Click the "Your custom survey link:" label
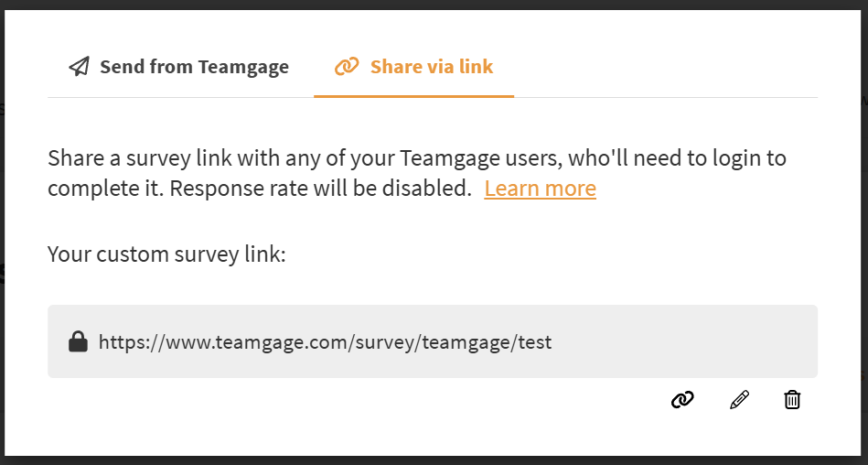The width and height of the screenshot is (868, 465). [x=166, y=254]
